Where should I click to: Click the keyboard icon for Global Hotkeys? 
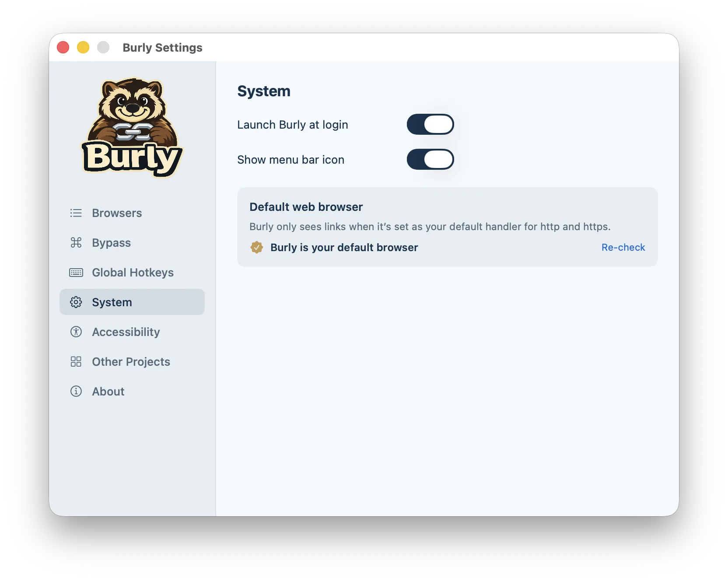click(76, 273)
